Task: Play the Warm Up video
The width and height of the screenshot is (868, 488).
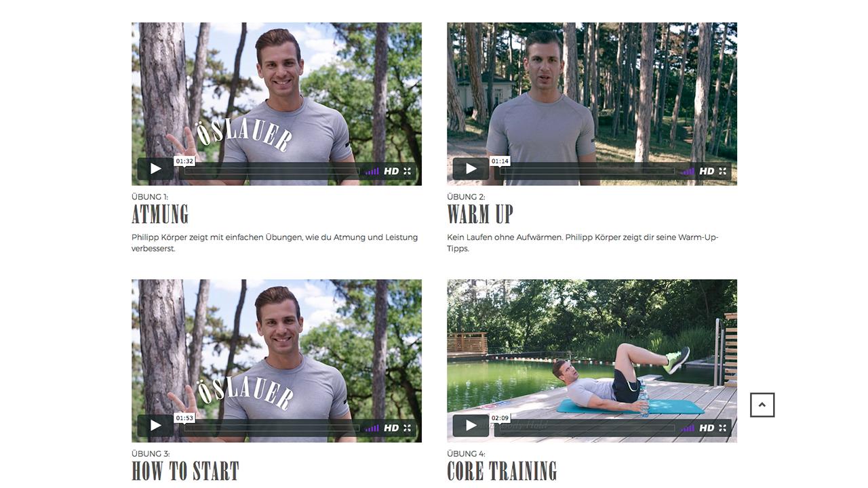Action: click(471, 169)
